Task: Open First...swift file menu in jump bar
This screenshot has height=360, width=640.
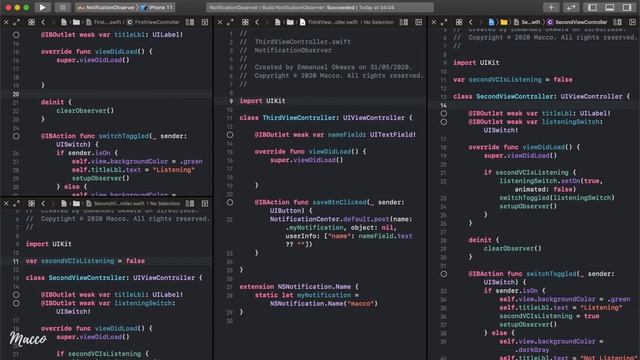Action: pos(104,22)
